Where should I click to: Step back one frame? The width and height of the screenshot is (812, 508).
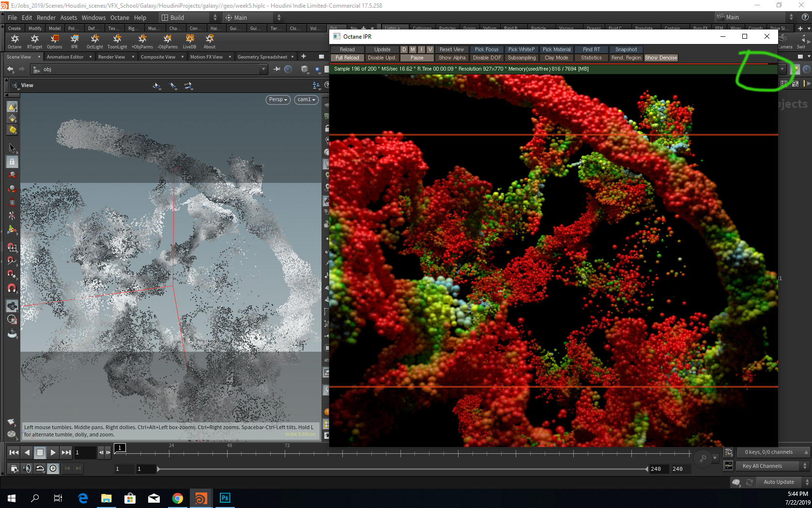101,453
